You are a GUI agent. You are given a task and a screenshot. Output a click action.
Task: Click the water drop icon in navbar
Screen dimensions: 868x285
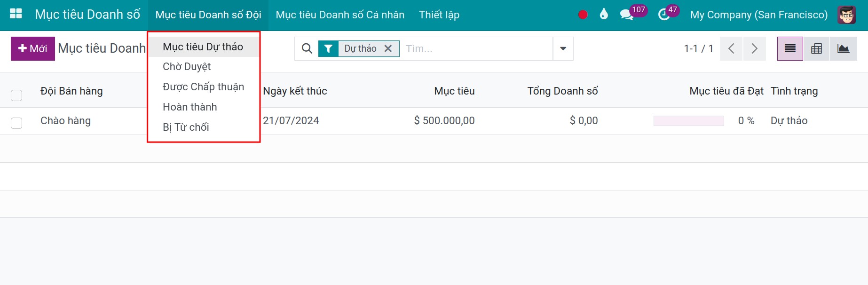(x=604, y=14)
